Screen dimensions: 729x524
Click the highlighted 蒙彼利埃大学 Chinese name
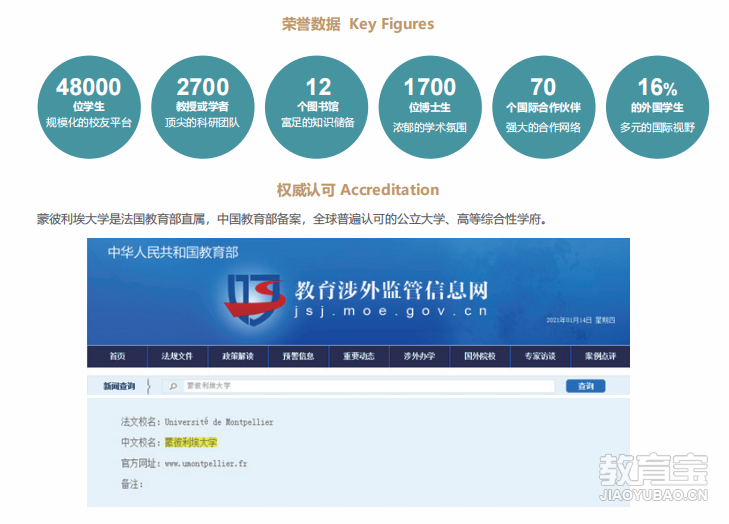(x=191, y=442)
